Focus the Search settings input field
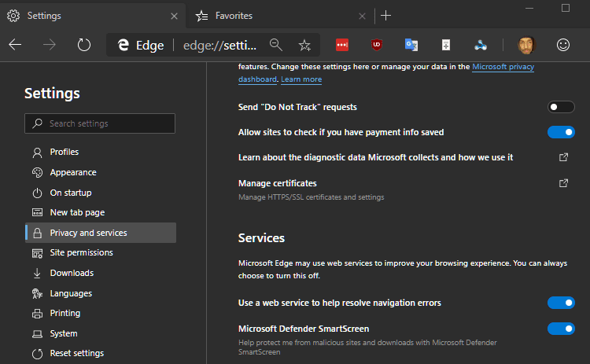The height and width of the screenshot is (364, 590). [100, 123]
